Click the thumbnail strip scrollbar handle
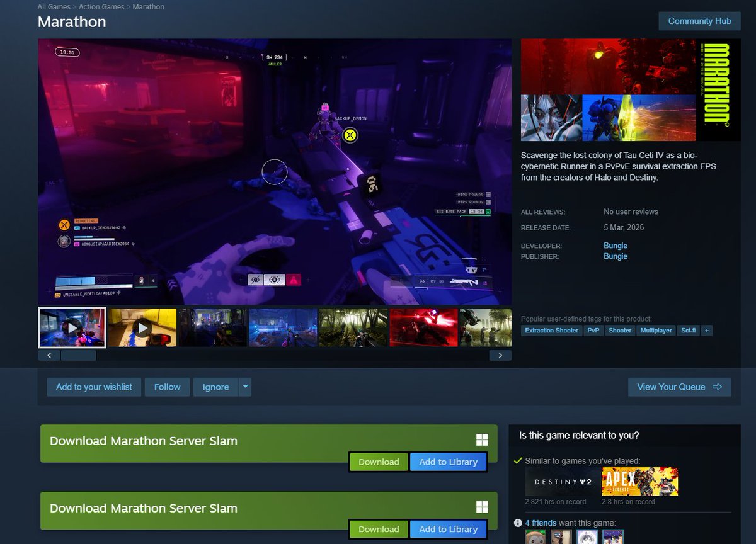The height and width of the screenshot is (544, 756). [78, 355]
